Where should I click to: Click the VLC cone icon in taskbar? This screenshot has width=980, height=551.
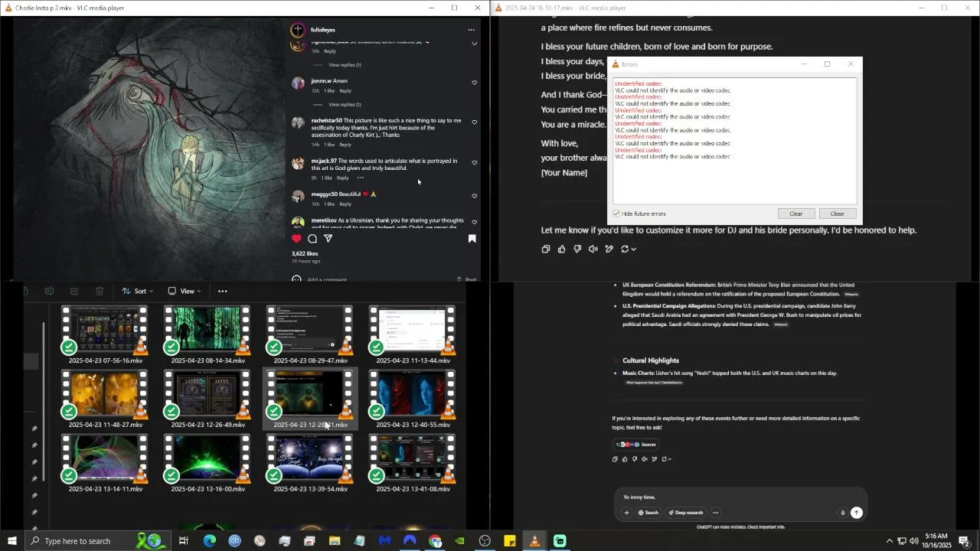point(534,541)
